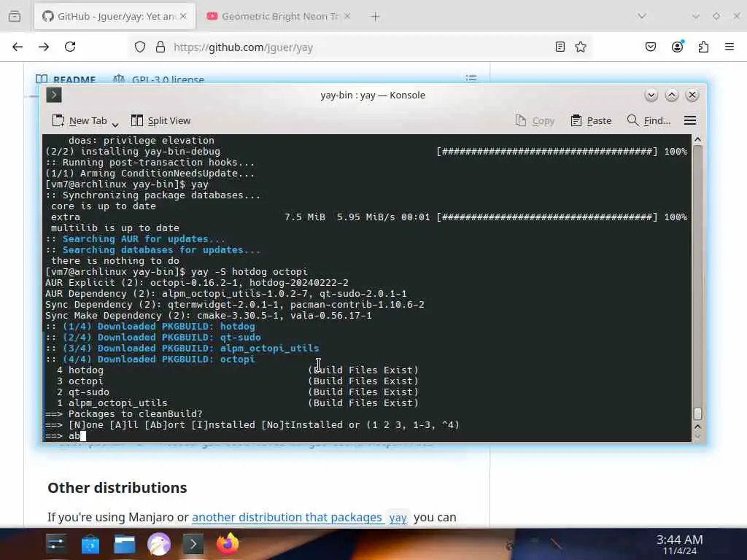Click the Konsole terminal window icon
747x560 pixels.
(x=54, y=95)
